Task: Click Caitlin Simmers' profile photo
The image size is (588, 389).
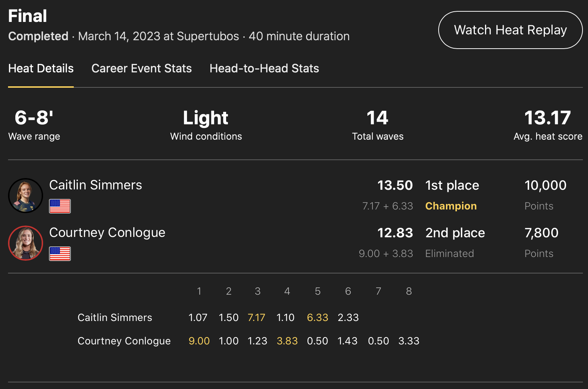Action: 26,196
